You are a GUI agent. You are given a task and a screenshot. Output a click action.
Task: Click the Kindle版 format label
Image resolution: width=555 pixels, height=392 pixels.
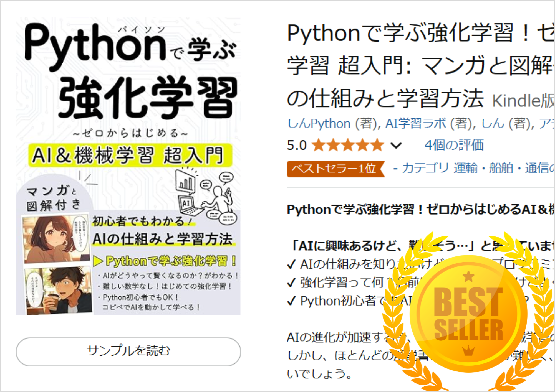tap(523, 100)
